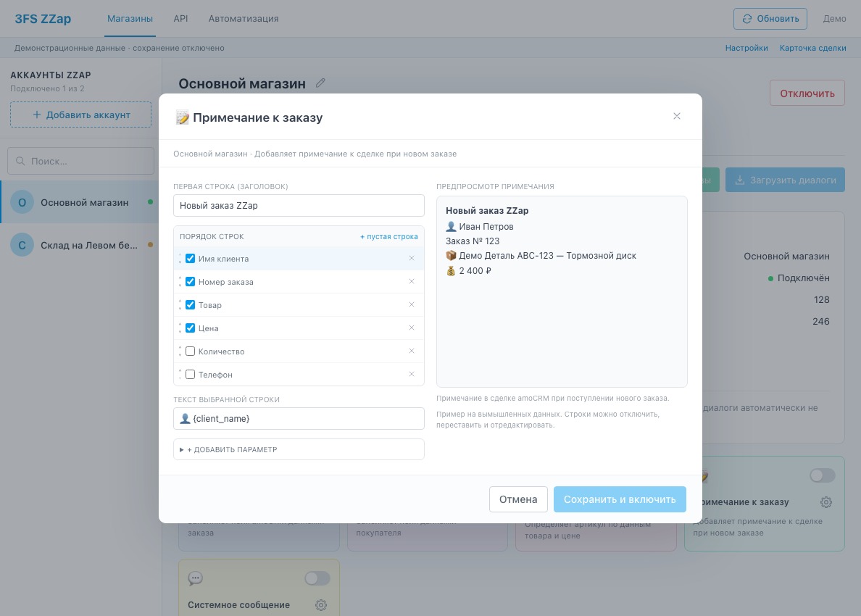Focus the Первая строка header input field

[299, 205]
